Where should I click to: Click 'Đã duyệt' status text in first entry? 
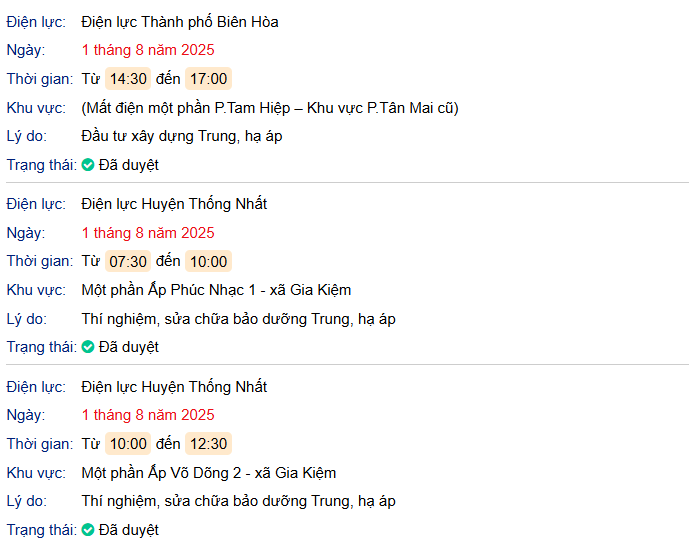(x=128, y=165)
